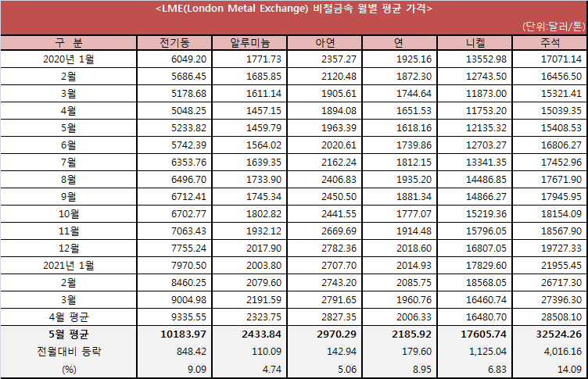
Task: Click the tin value 15039.35
Action: [561, 111]
